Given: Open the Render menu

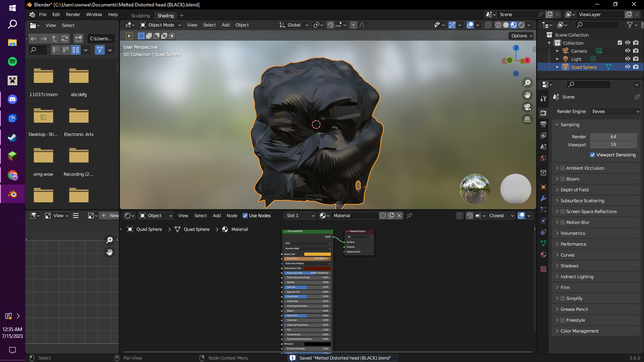Looking at the screenshot, I should point(73,14).
